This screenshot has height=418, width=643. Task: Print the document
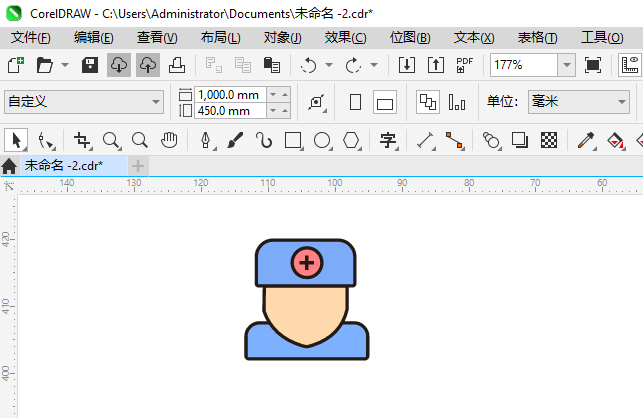(177, 65)
